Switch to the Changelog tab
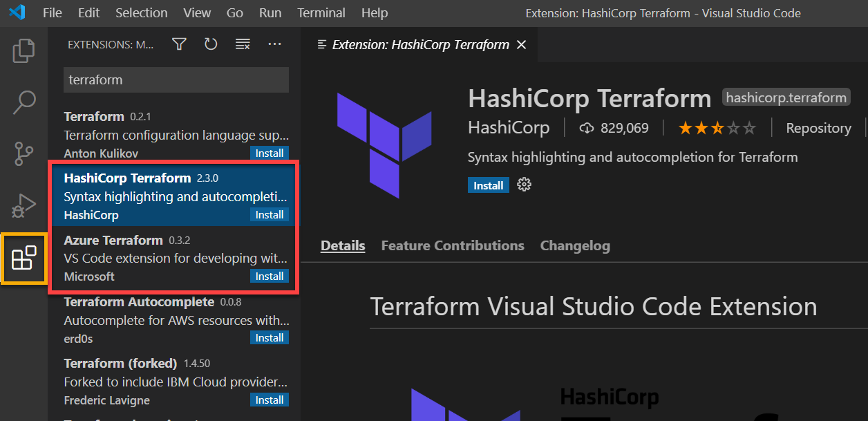Image resolution: width=868 pixels, height=421 pixels. pos(575,245)
